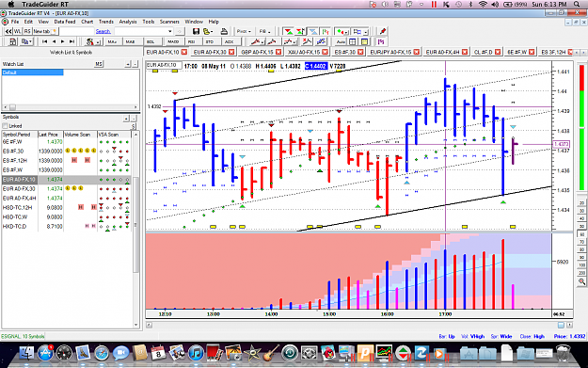The image size is (588, 368).
Task: Click the S button in the Symbols panel
Action: pyautogui.click(x=133, y=126)
